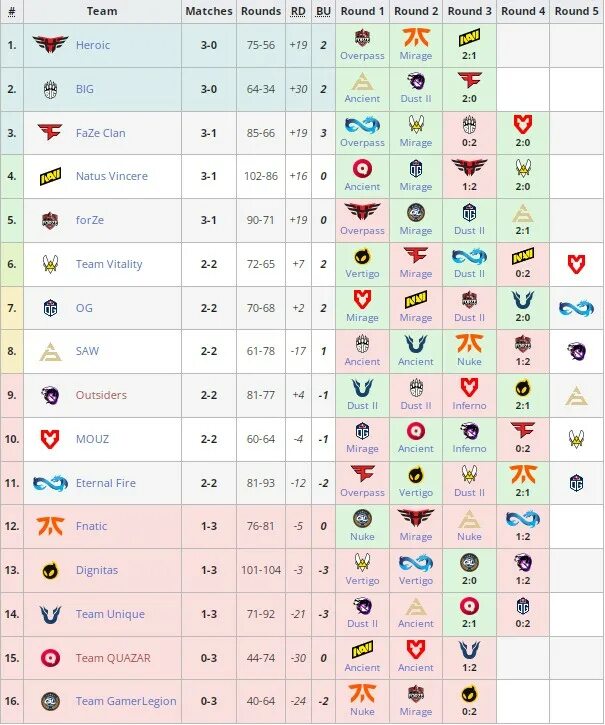Click the Inferno map link in Outsiders' Round 3
The width and height of the screenshot is (605, 725).
[469, 406]
